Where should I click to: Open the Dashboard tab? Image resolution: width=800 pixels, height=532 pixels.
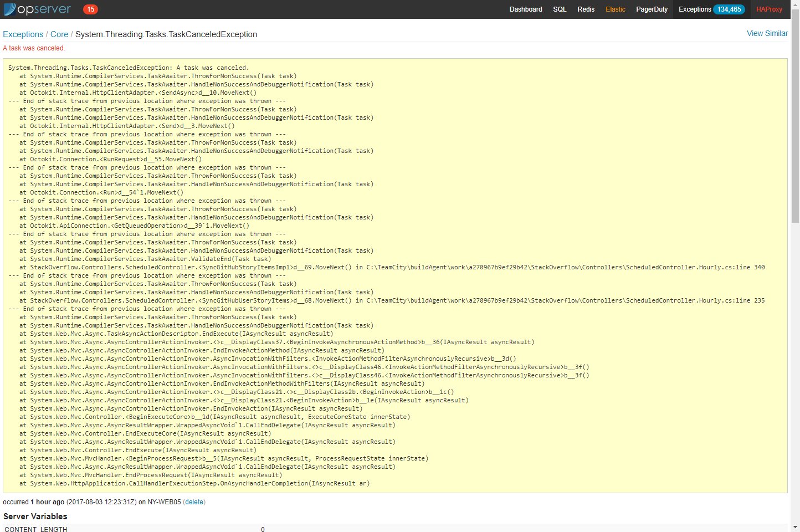coord(526,9)
